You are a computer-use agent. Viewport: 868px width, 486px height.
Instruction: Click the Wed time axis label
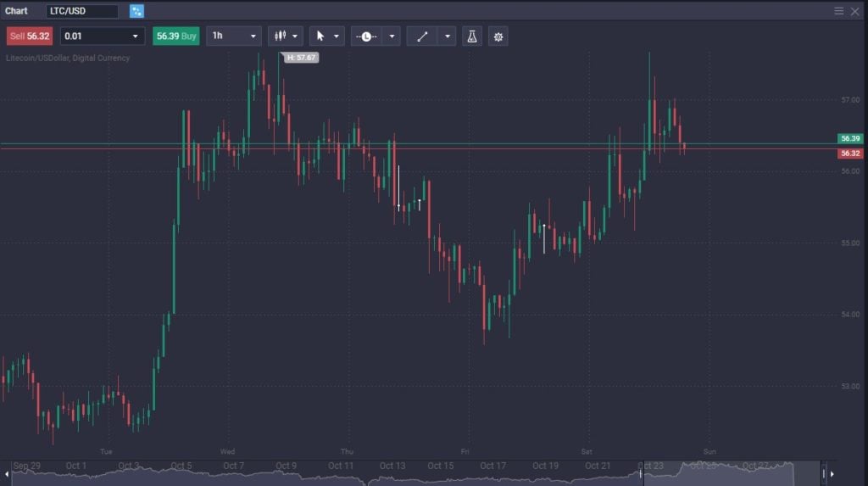(x=227, y=451)
